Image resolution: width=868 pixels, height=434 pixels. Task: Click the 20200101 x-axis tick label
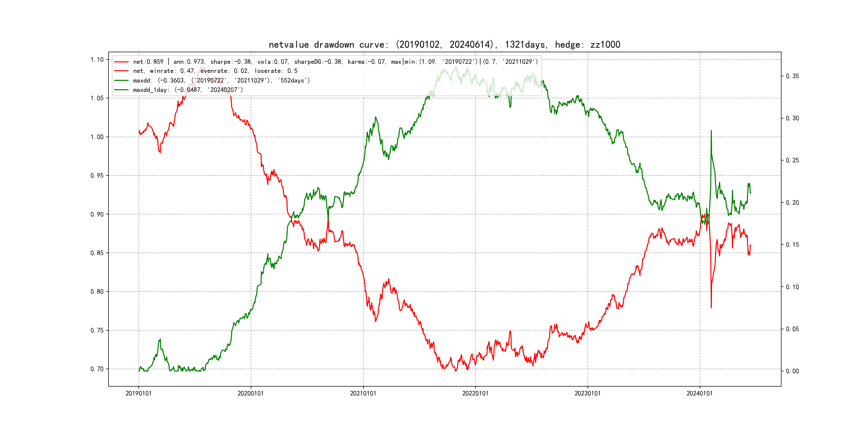click(251, 394)
